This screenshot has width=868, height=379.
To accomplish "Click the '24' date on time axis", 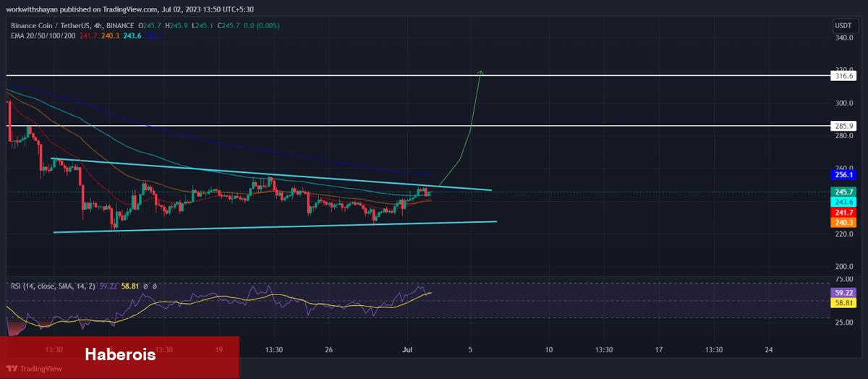I will coord(768,349).
